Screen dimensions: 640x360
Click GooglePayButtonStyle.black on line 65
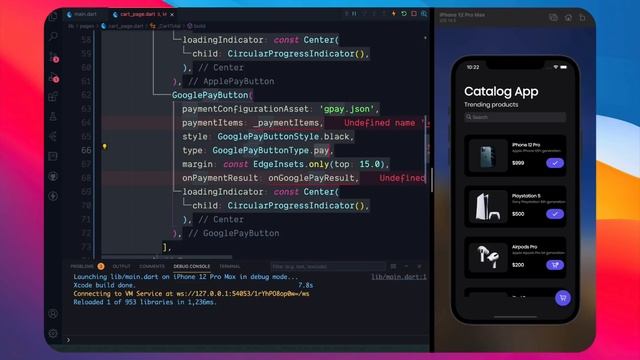click(x=284, y=137)
